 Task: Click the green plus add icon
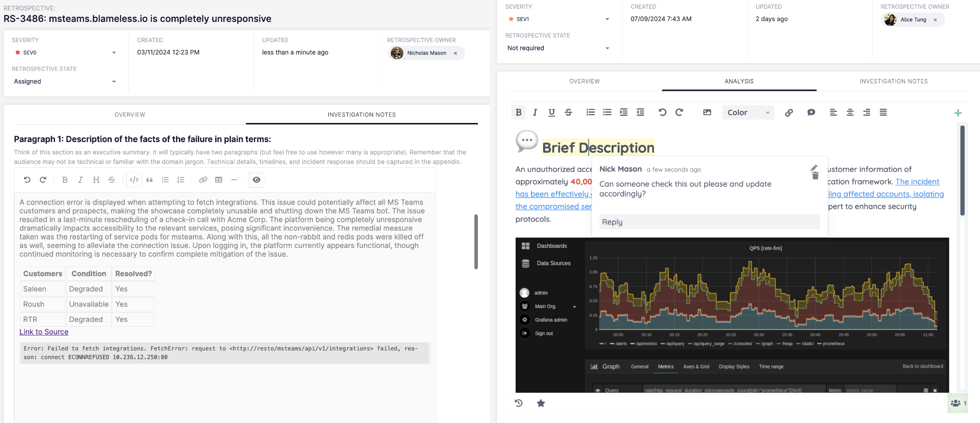click(958, 113)
